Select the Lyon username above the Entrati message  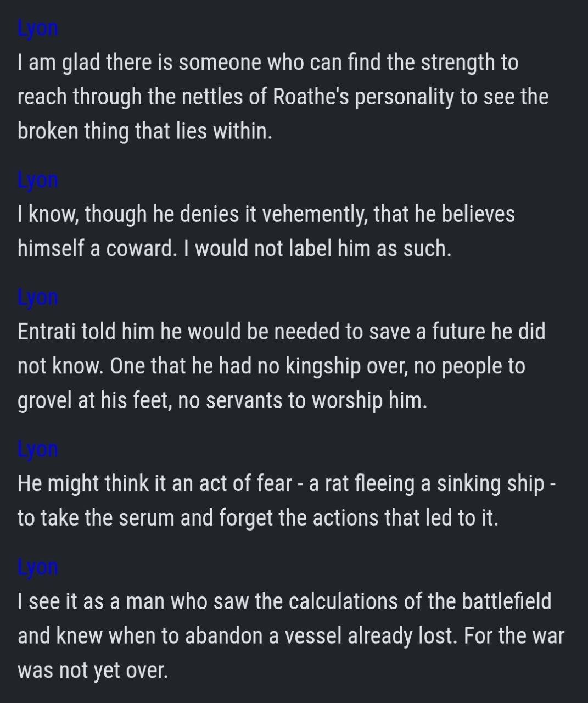(37, 298)
